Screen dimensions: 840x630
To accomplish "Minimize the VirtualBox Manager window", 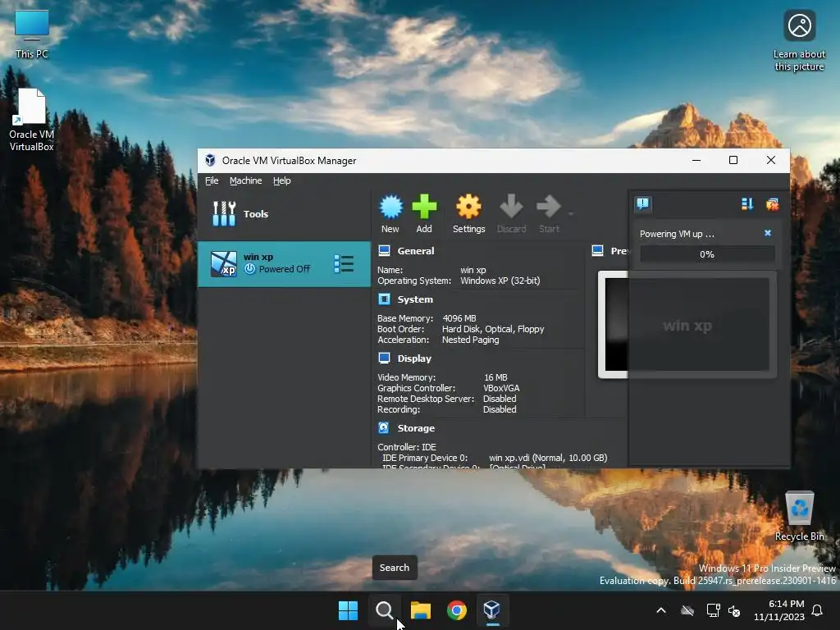I will coord(696,160).
